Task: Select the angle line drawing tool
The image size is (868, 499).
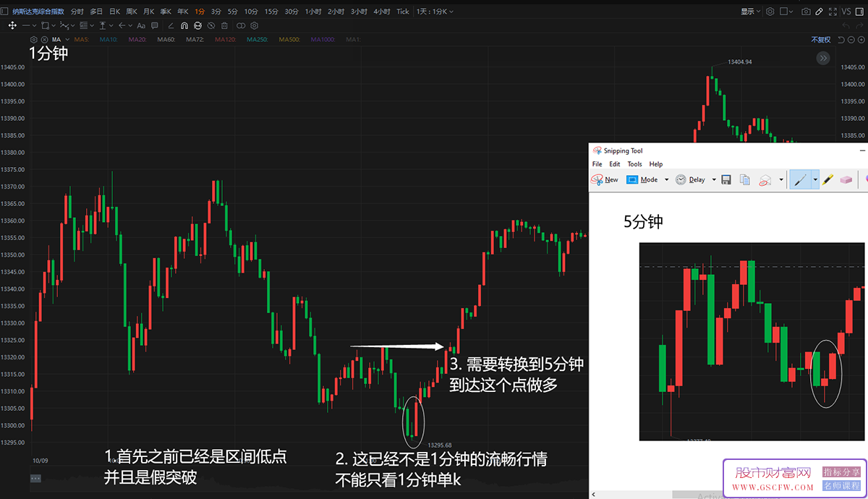Action: pos(171,25)
